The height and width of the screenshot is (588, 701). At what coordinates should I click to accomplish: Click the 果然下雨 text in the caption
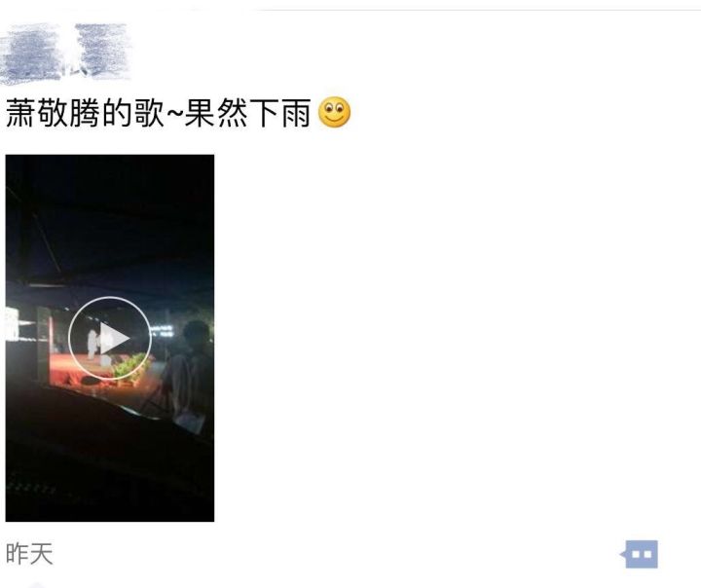click(x=247, y=113)
